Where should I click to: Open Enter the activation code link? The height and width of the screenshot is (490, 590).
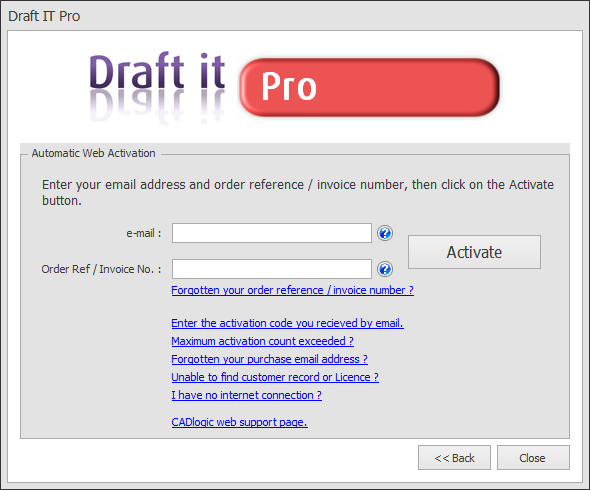[287, 323]
